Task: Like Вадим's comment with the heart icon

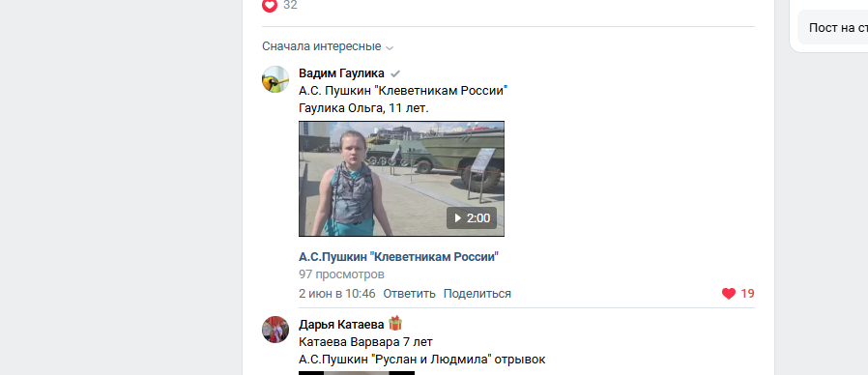Action: click(x=729, y=294)
